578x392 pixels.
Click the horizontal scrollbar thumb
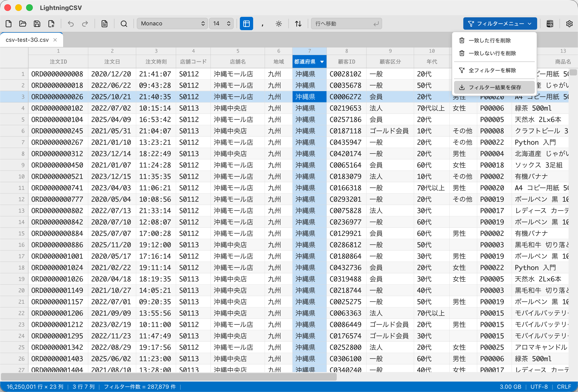[x=169, y=377]
